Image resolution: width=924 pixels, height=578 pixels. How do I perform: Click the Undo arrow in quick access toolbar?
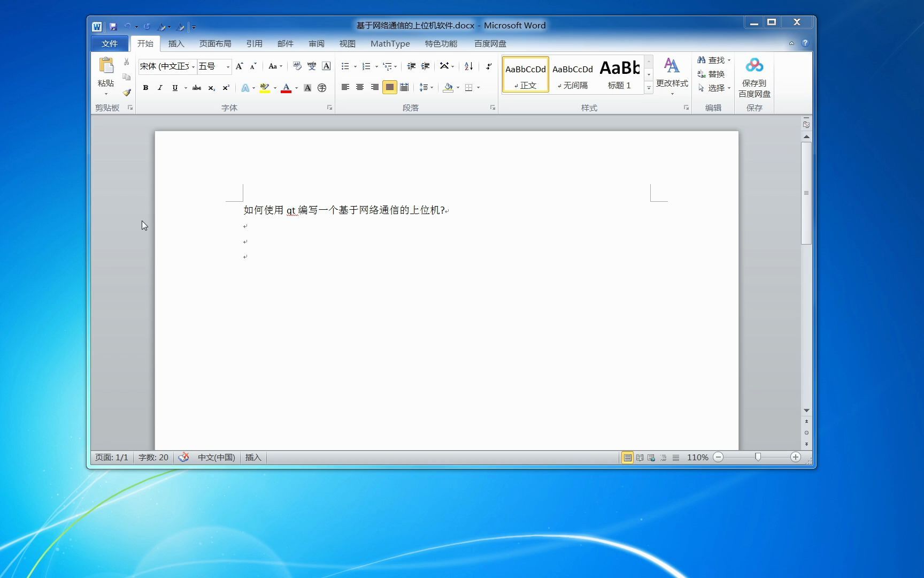pyautogui.click(x=128, y=26)
